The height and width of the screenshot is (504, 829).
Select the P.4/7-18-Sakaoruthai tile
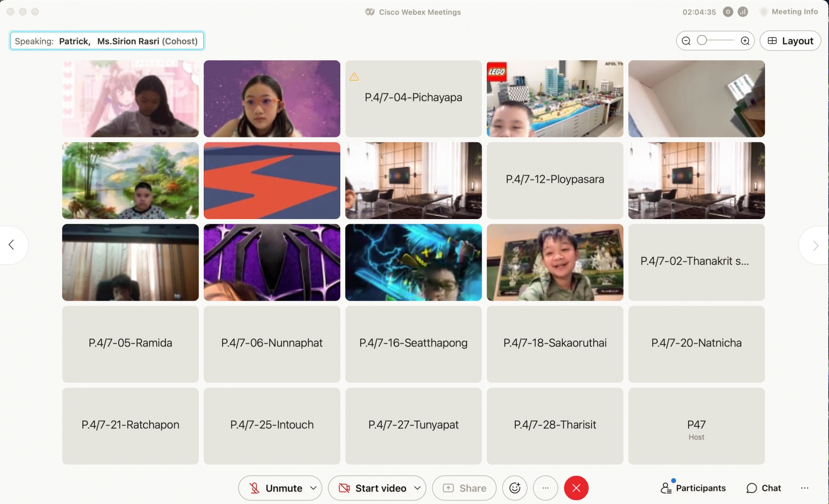555,344
